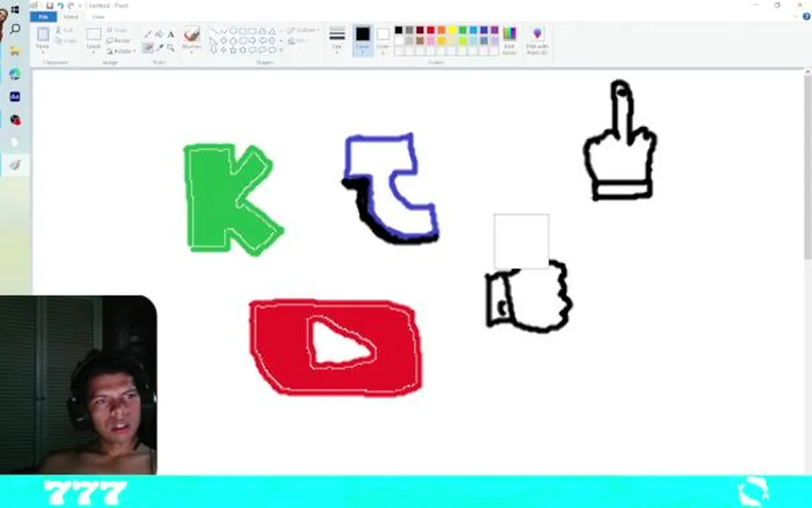Select the Triangle shape
This screenshot has width=812, height=508.
click(x=272, y=31)
